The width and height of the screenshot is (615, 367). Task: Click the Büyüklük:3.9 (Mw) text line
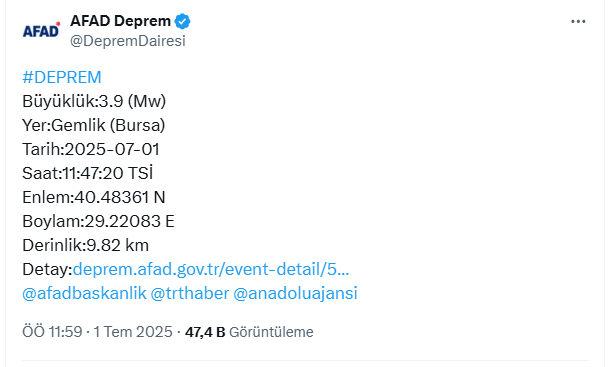94,101
